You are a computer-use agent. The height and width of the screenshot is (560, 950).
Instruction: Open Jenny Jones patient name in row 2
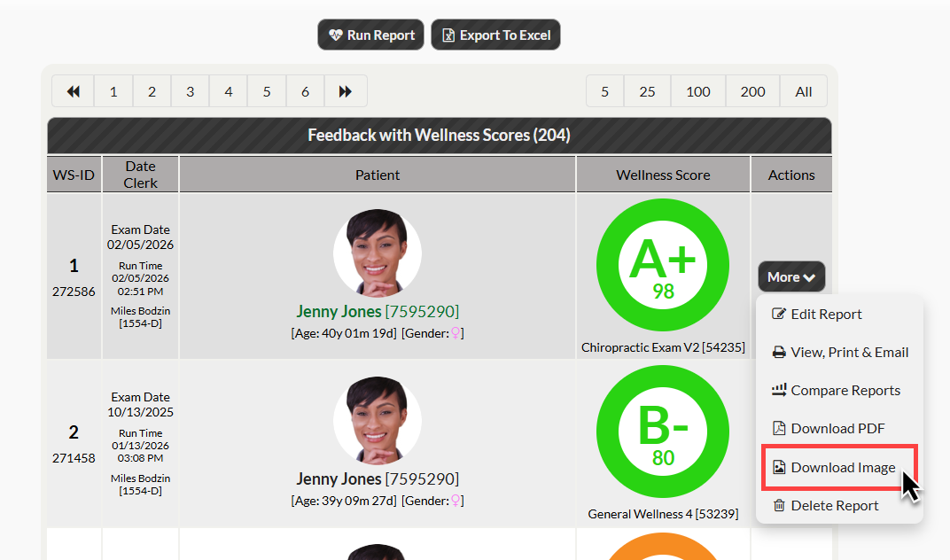[378, 478]
